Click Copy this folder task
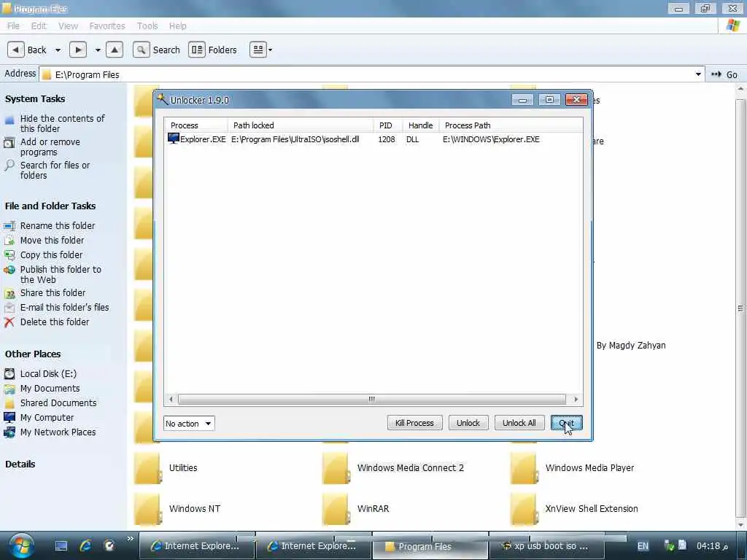This screenshot has height=560, width=747. click(52, 254)
